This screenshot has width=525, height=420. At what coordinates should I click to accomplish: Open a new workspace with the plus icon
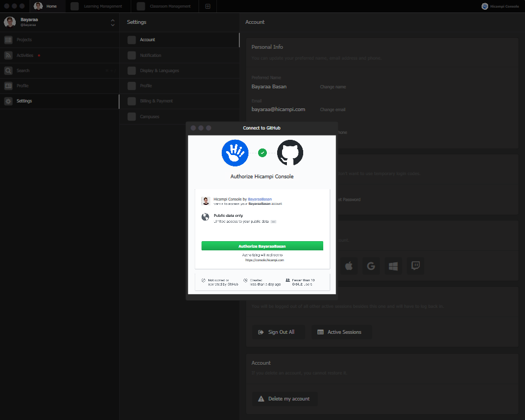point(208,6)
